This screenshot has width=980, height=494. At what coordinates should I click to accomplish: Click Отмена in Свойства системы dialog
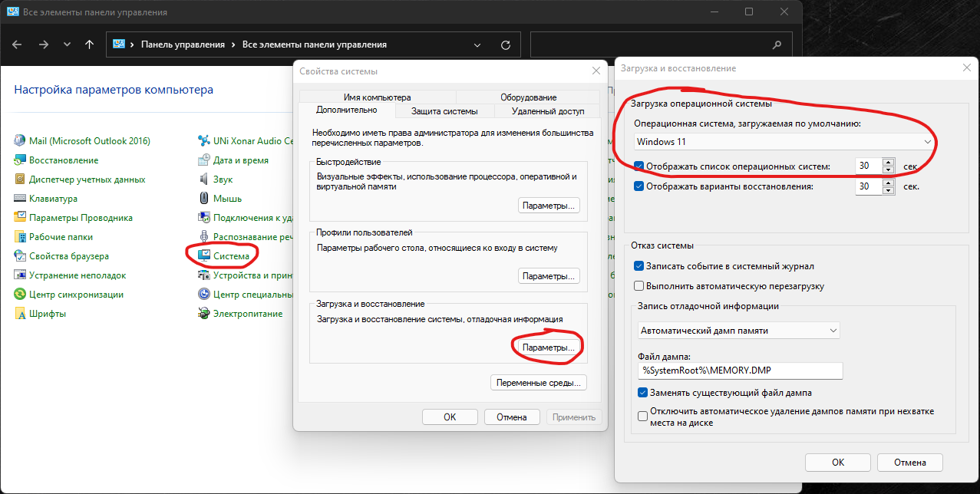click(x=511, y=417)
